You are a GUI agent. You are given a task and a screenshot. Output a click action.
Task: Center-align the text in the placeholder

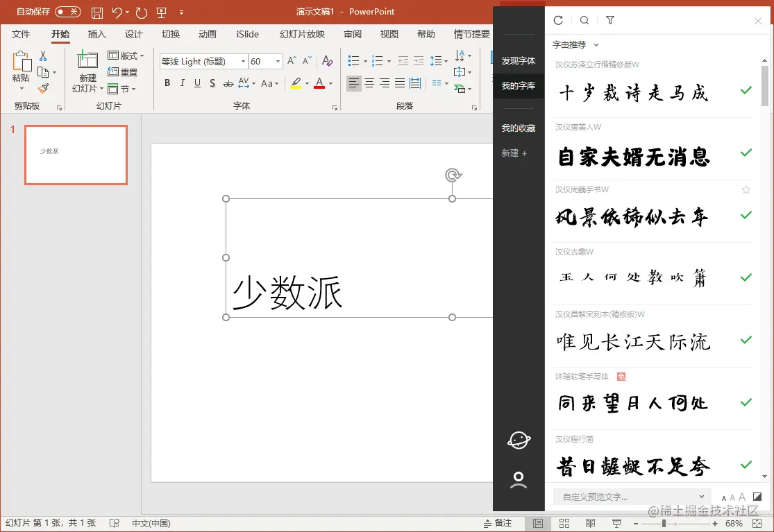[369, 84]
